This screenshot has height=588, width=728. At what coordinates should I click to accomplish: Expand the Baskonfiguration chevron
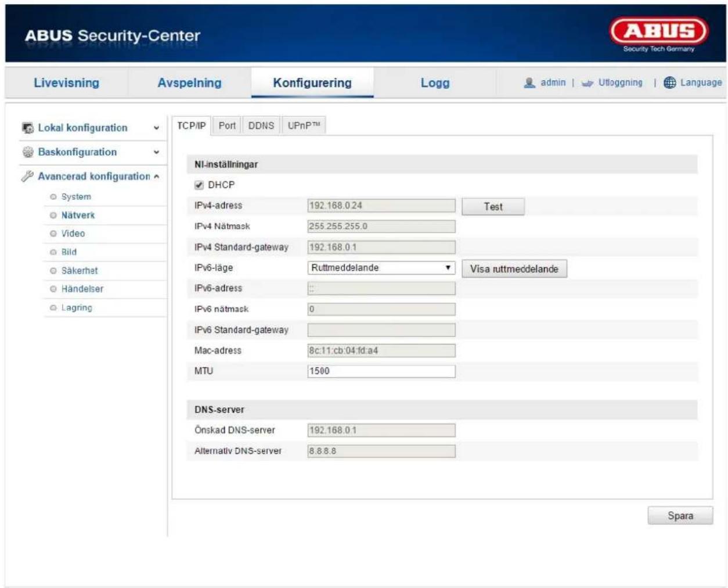[156, 152]
